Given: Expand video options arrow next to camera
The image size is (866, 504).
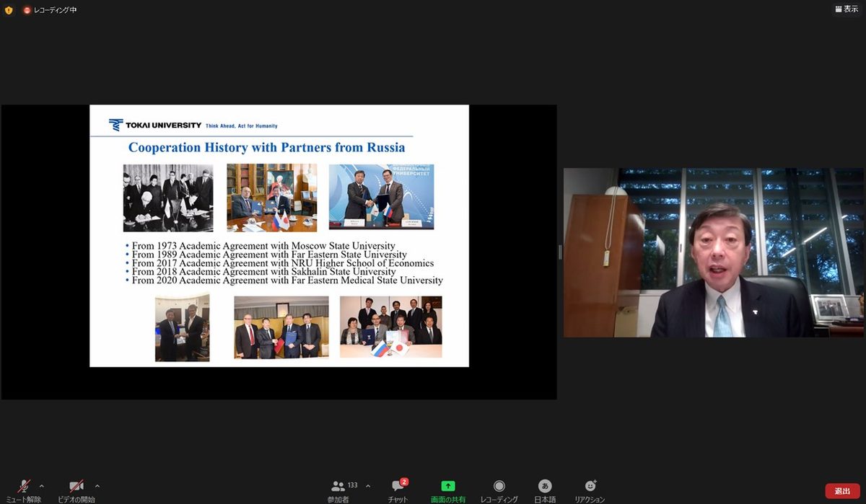Looking at the screenshot, I should 97,486.
